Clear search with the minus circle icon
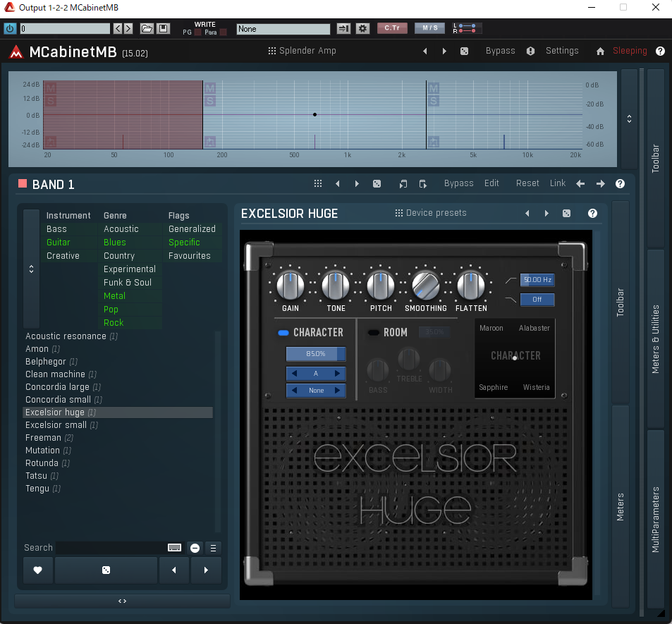The width and height of the screenshot is (672, 624). pos(195,548)
